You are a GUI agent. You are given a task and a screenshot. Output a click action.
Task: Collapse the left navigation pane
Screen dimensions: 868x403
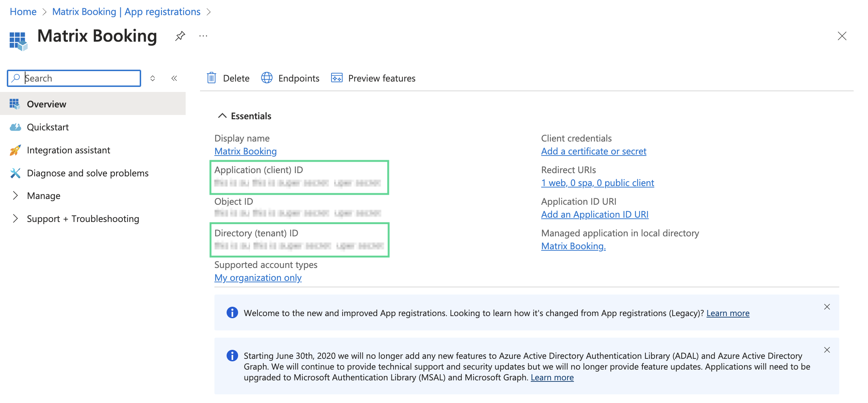tap(175, 78)
